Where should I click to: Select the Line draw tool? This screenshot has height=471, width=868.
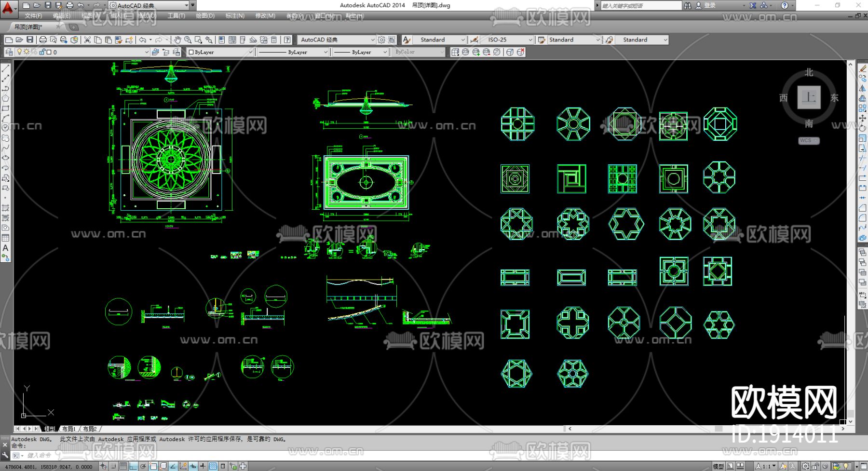[6, 68]
